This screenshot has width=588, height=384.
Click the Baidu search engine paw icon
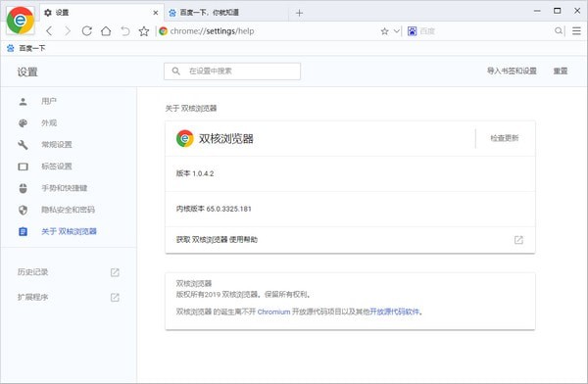click(x=412, y=31)
